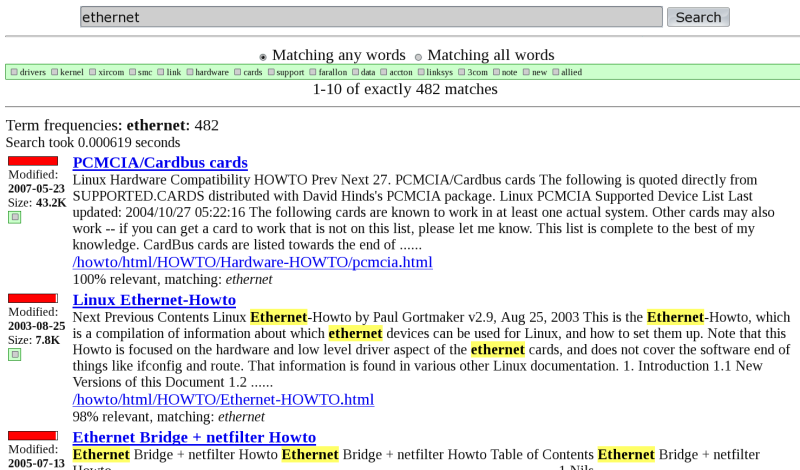Click the 98% relevant, matching: ethernet line

168,416
